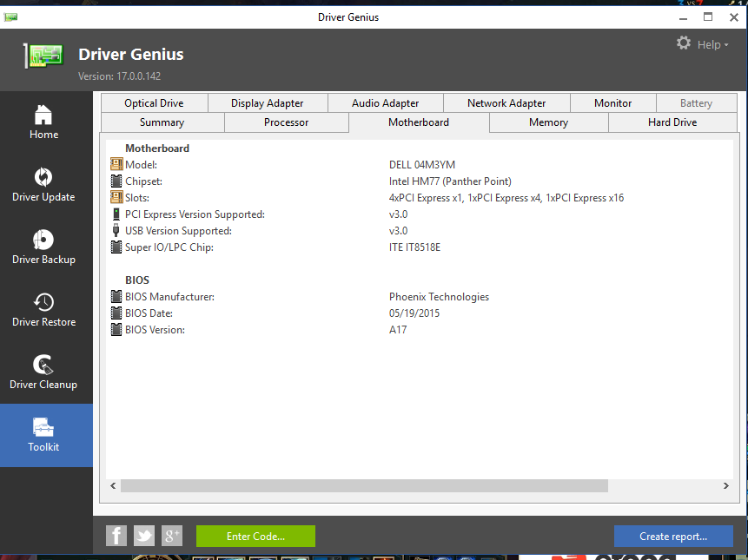
Task: Click the Model row motherboard icon
Action: 116,164
